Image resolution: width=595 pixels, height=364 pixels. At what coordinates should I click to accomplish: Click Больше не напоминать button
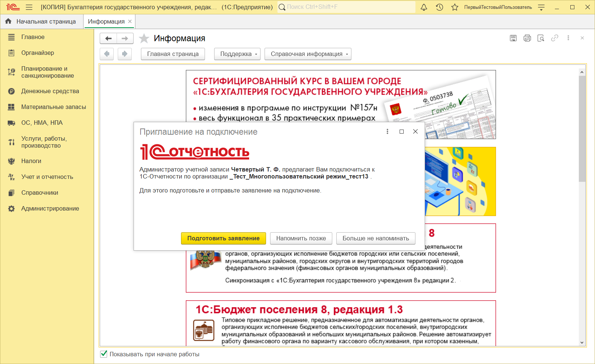point(376,238)
